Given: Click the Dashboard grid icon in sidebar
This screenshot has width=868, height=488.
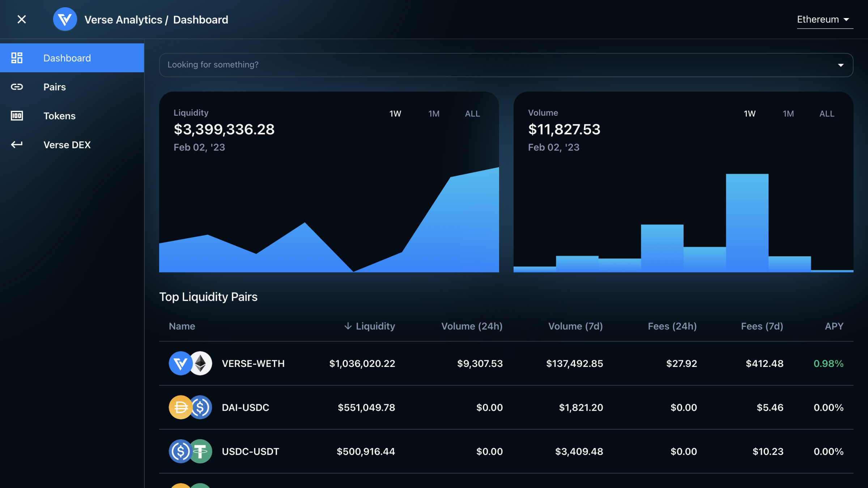Looking at the screenshot, I should tap(17, 58).
